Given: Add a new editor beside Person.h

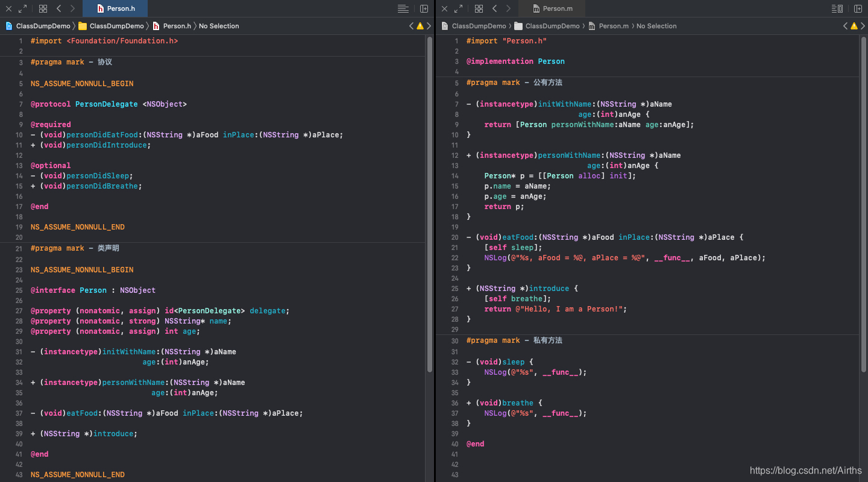Looking at the screenshot, I should point(424,8).
